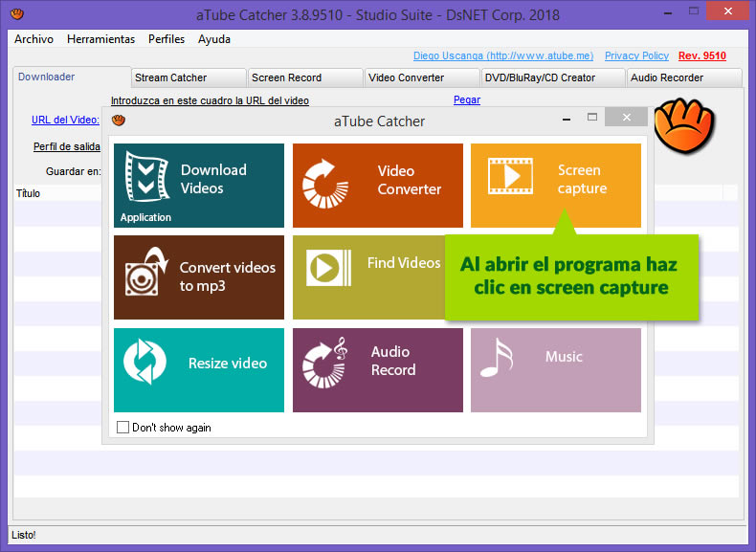The height and width of the screenshot is (552, 756).
Task: Open the Herramientas menu
Action: coord(100,39)
